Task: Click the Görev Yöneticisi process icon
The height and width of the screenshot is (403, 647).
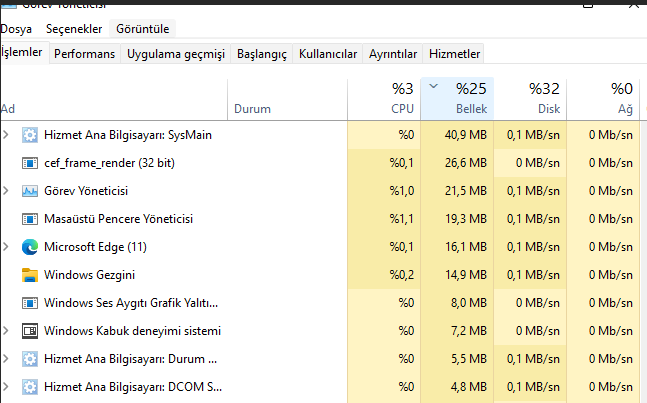Action: 30,191
